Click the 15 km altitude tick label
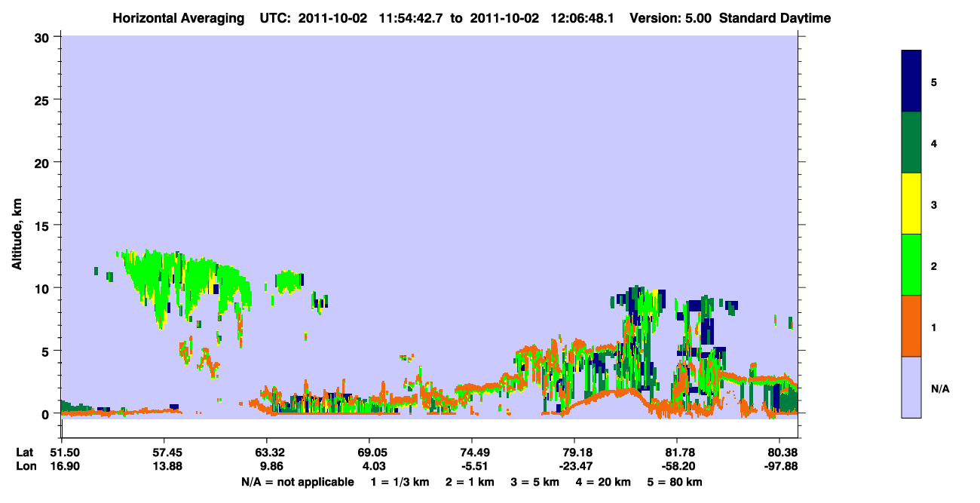This screenshot has height=503, width=980. (x=44, y=225)
